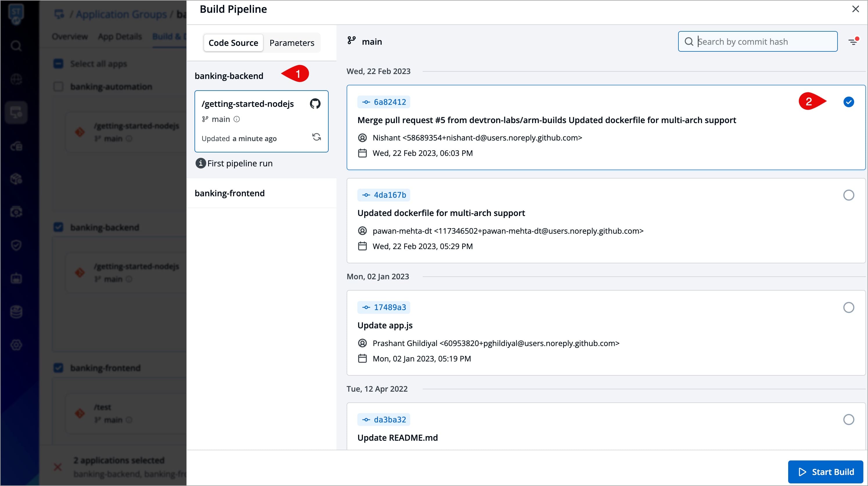This screenshot has height=486, width=868.
Task: Click the GitHub icon on the source card
Action: pos(315,104)
